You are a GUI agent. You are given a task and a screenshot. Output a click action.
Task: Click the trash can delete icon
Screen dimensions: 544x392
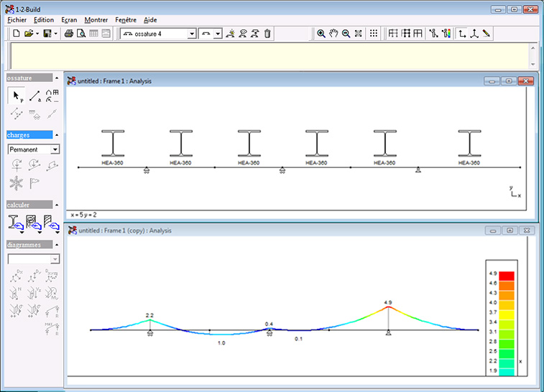tap(267, 34)
